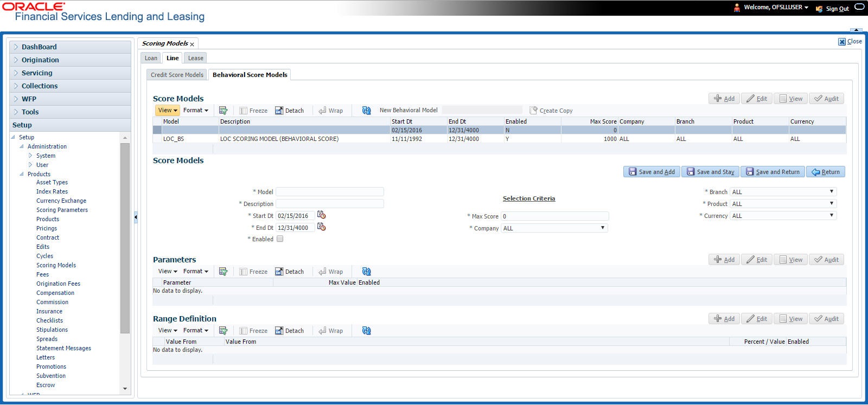Open the Company dropdown
Screen dimensions: 868x405
coord(554,228)
